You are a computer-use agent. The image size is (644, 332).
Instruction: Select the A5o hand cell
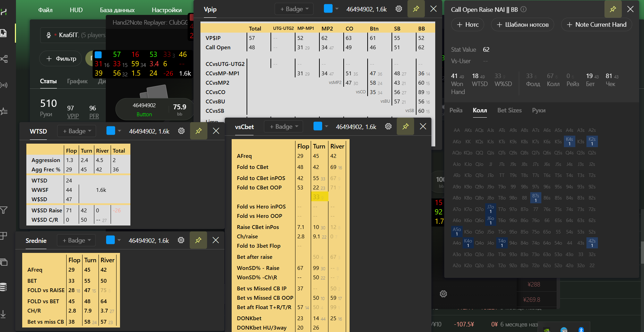pos(457,231)
